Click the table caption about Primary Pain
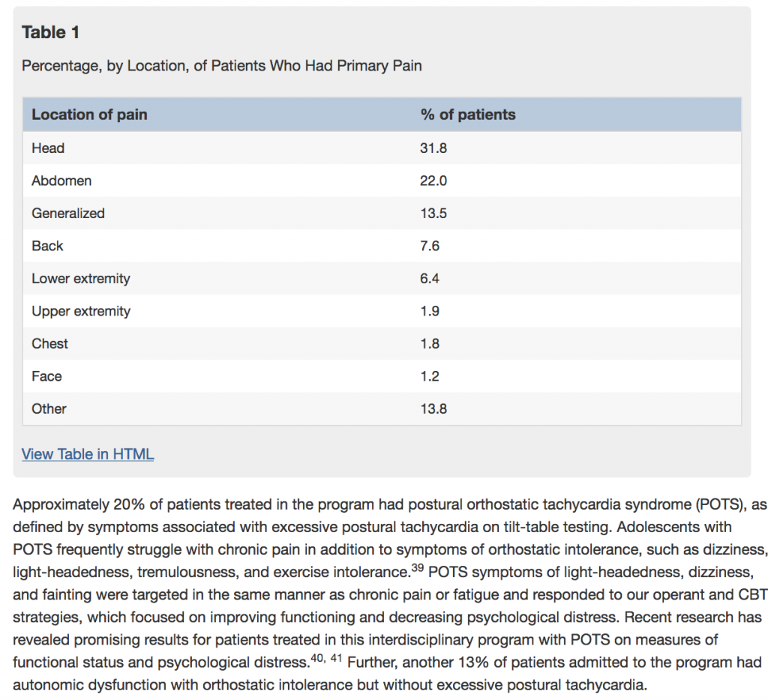This screenshot has width=768, height=700. [222, 66]
